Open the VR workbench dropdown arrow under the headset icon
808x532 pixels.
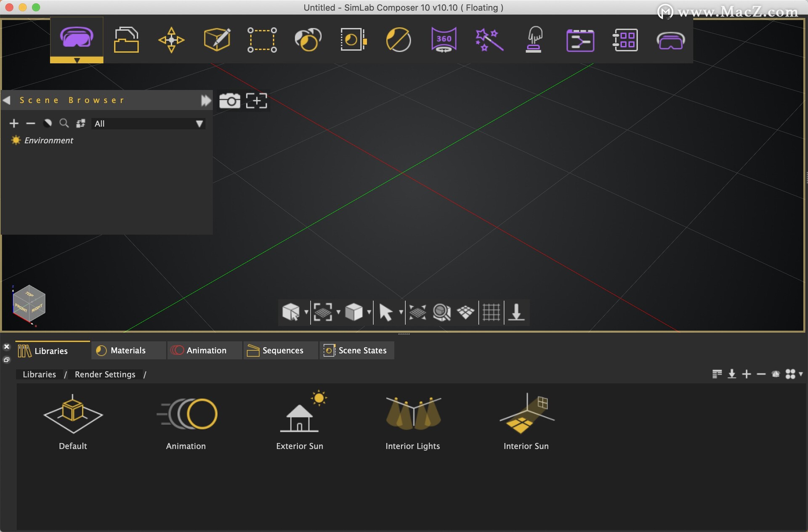point(77,60)
